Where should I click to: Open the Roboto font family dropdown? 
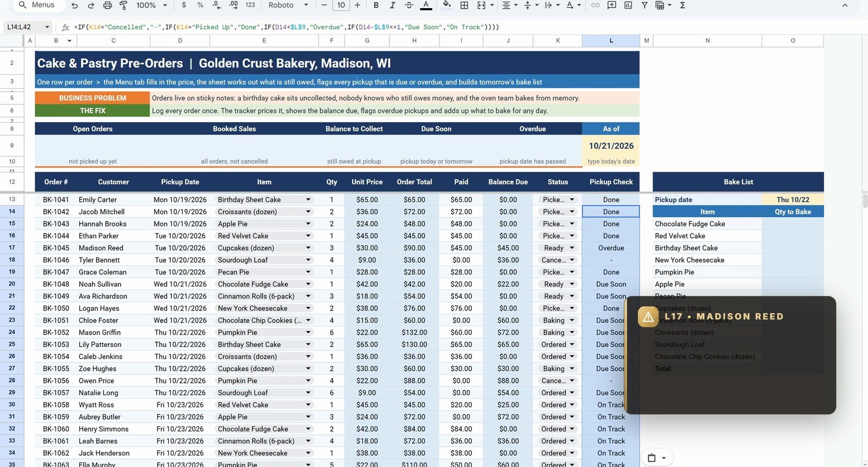point(288,5)
